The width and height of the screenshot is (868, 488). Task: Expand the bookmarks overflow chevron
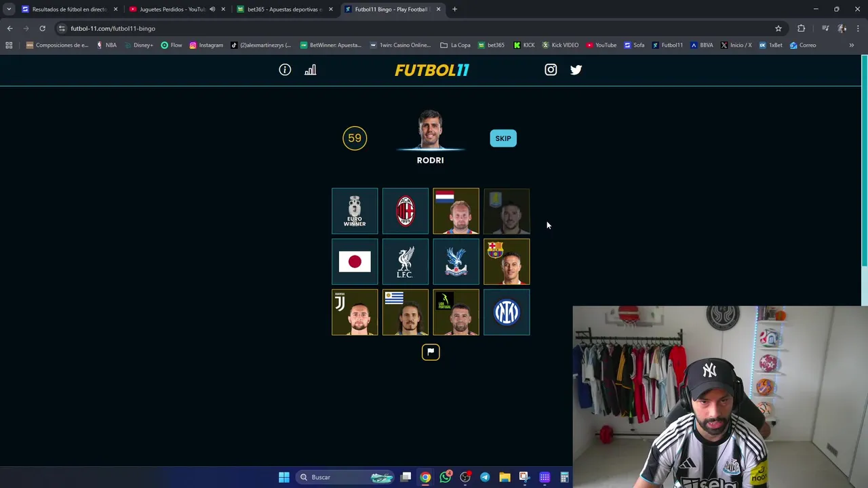click(852, 45)
